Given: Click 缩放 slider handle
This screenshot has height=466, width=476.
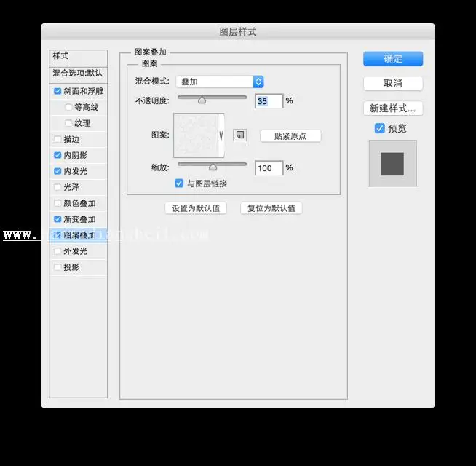Looking at the screenshot, I should point(213,167).
